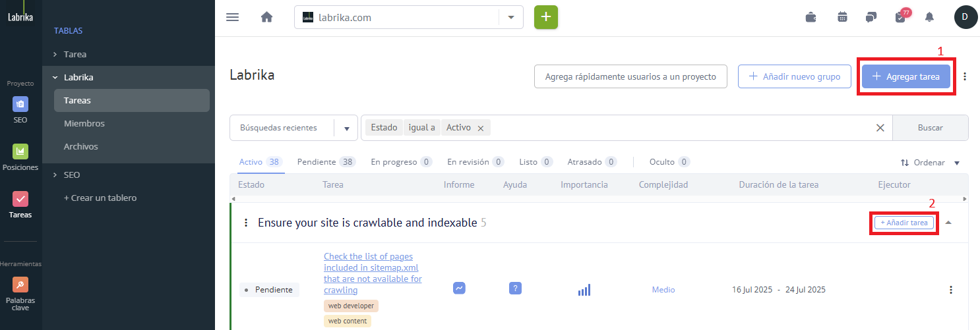Open the hamburger menu icon
The height and width of the screenshot is (330, 980).
click(x=232, y=17)
